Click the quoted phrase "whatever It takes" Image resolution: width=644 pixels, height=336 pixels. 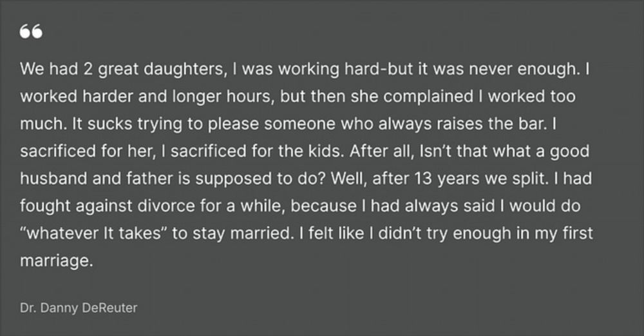93,233
